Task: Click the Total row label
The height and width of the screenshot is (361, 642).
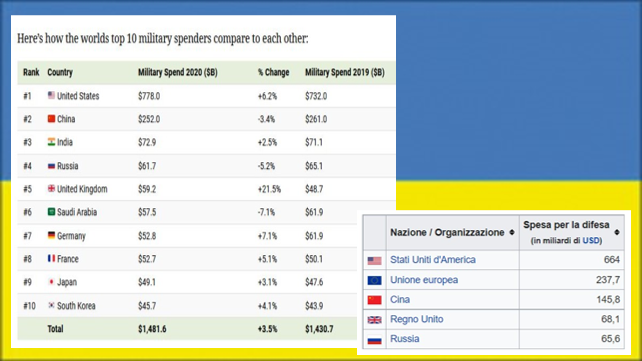Action: [55, 329]
